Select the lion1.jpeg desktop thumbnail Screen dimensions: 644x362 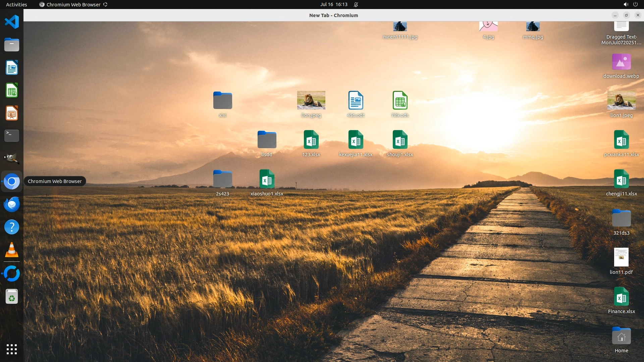621,101
